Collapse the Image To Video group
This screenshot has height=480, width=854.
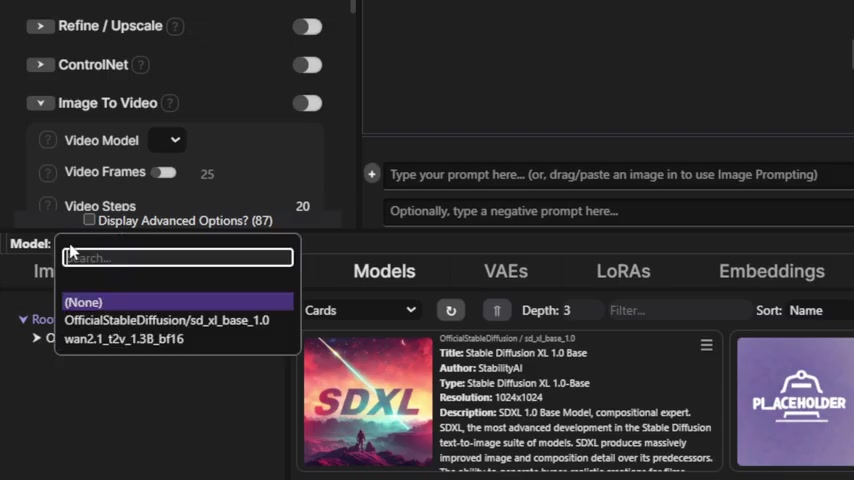click(x=40, y=103)
